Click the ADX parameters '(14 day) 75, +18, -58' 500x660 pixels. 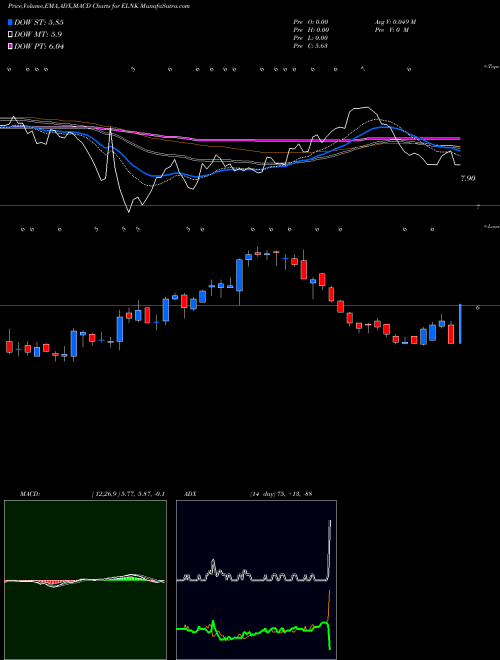click(x=280, y=494)
